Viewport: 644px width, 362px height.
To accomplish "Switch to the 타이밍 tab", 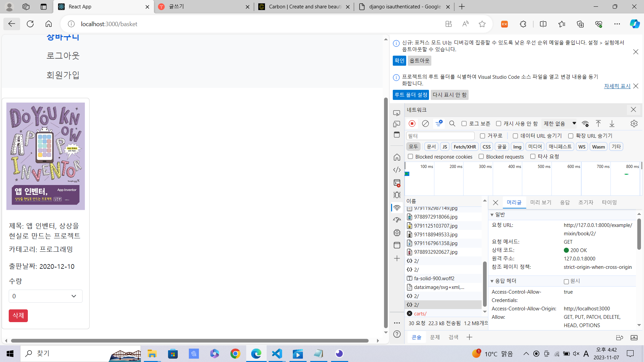I will coord(609,202).
